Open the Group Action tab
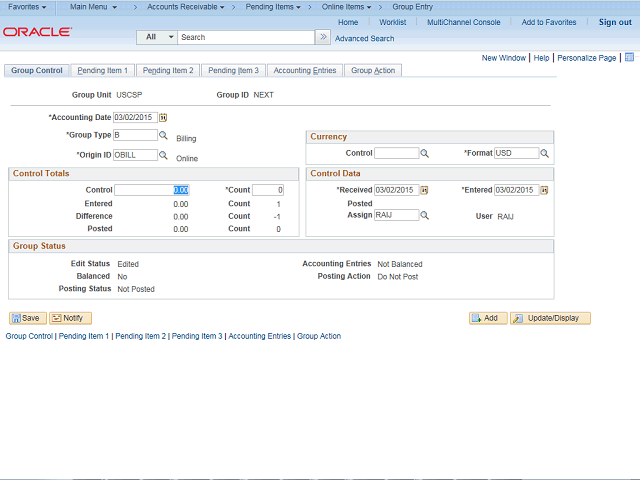 pyautogui.click(x=373, y=71)
